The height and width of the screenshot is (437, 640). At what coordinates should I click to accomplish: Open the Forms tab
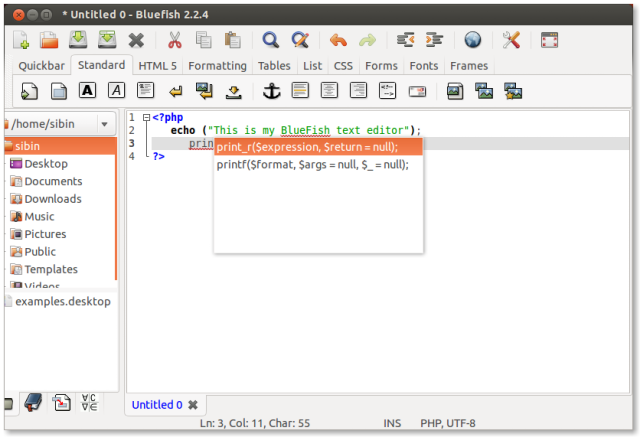point(382,66)
